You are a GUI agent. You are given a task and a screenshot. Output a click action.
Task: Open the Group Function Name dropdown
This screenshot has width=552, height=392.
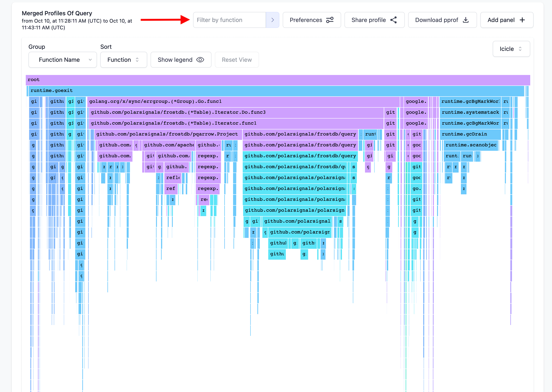click(63, 60)
